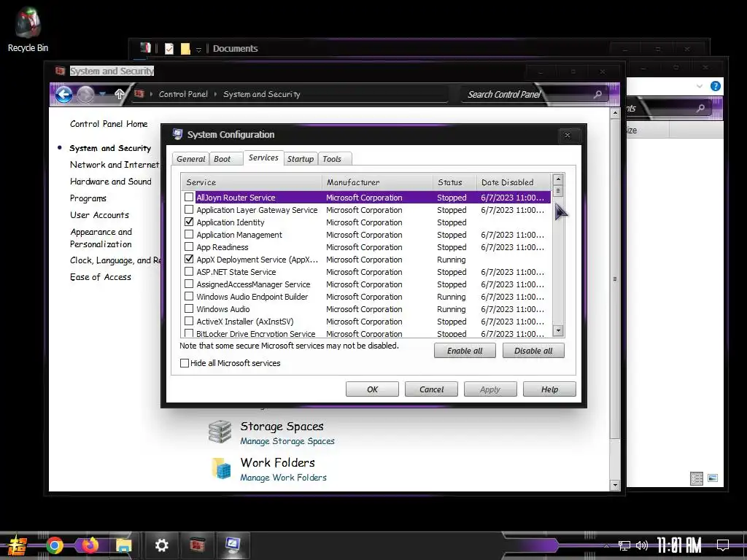
Task: Click the services list scrollbar thumb
Action: pyautogui.click(x=558, y=191)
